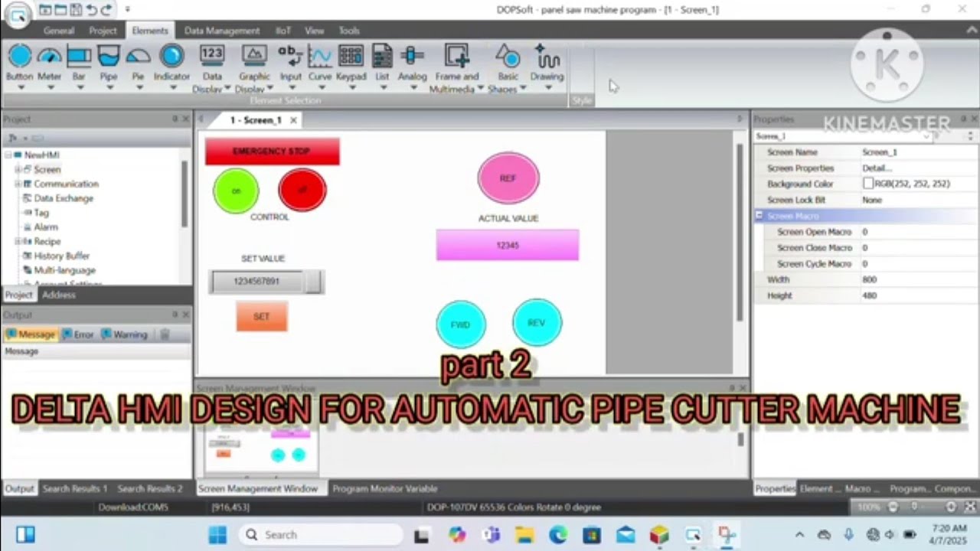Open the Data Management ribbon tab
Screen dimensions: 980x551
[222, 31]
